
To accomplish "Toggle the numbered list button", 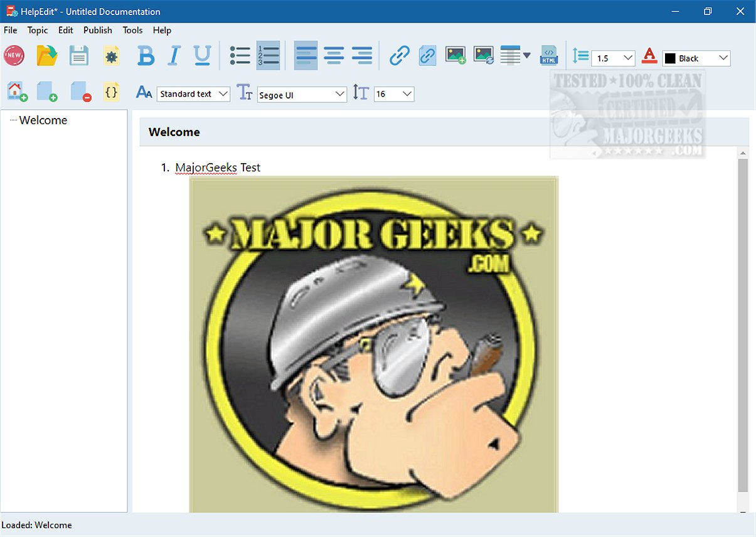I will (x=268, y=56).
